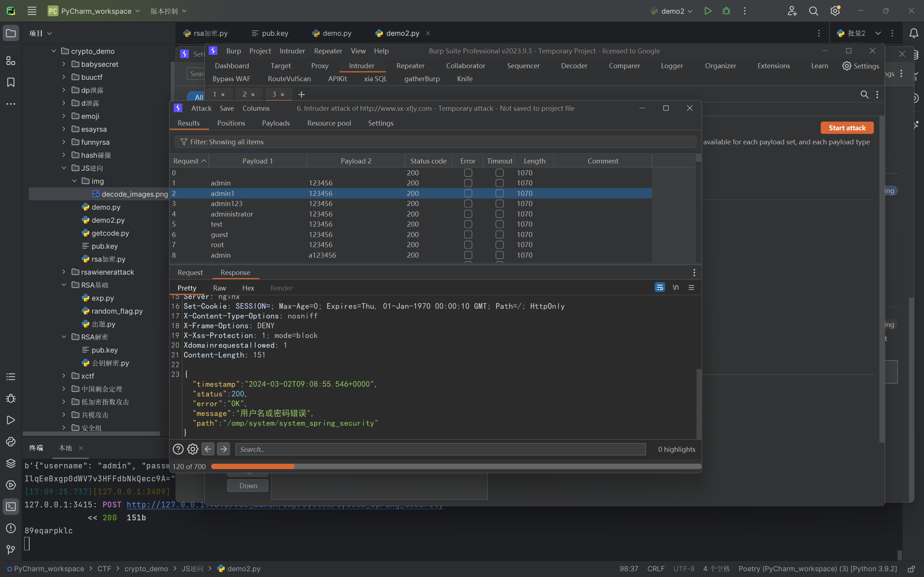
Task: Open the 项目 view dropdown
Action: (40, 33)
